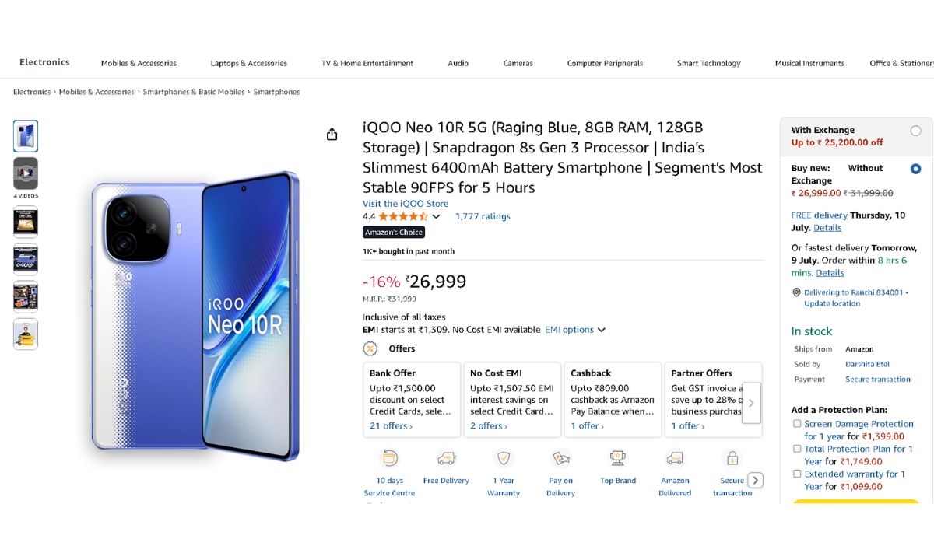The height and width of the screenshot is (560, 934).
Task: Expand the EMI options dropdown
Action: click(x=575, y=330)
